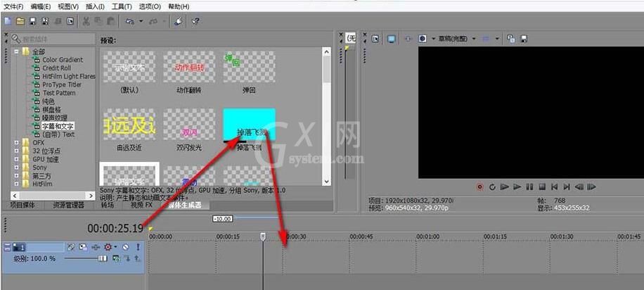The height and width of the screenshot is (290, 644).
Task: Expand the Sony folder in the plugin tree
Action: click(16, 168)
